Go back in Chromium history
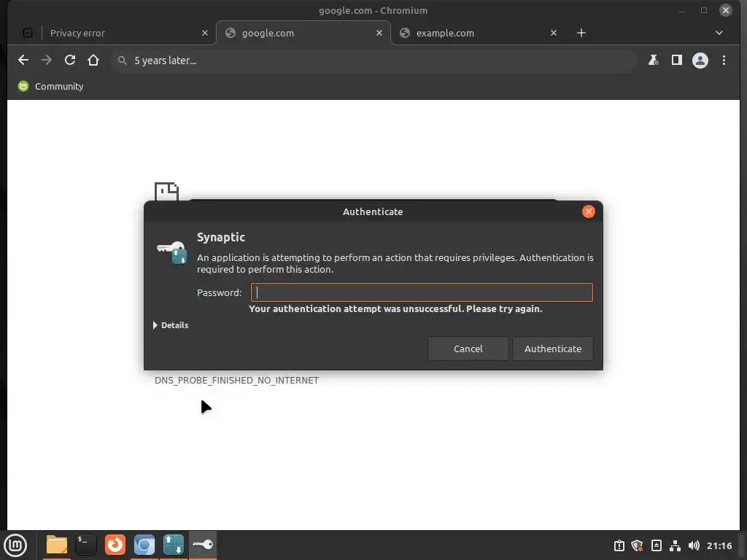747x560 pixels. (x=23, y=60)
